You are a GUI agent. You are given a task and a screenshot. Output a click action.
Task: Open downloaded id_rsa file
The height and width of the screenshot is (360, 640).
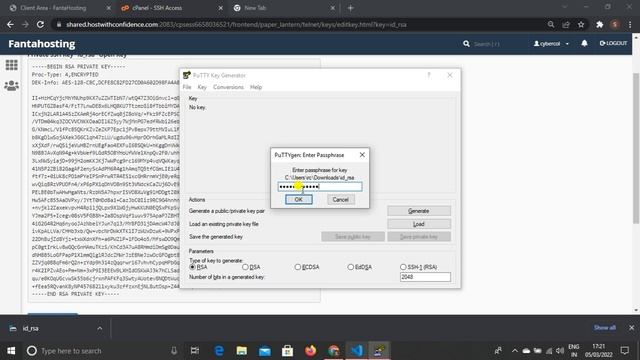point(31,328)
